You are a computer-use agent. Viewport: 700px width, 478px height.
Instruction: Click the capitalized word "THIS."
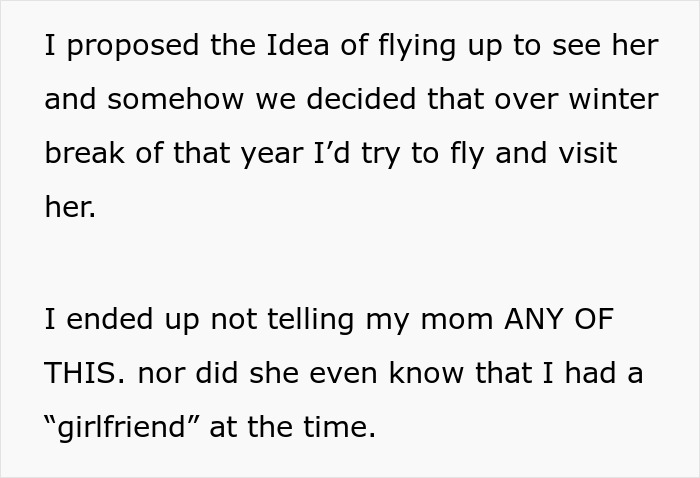[x=85, y=374]
